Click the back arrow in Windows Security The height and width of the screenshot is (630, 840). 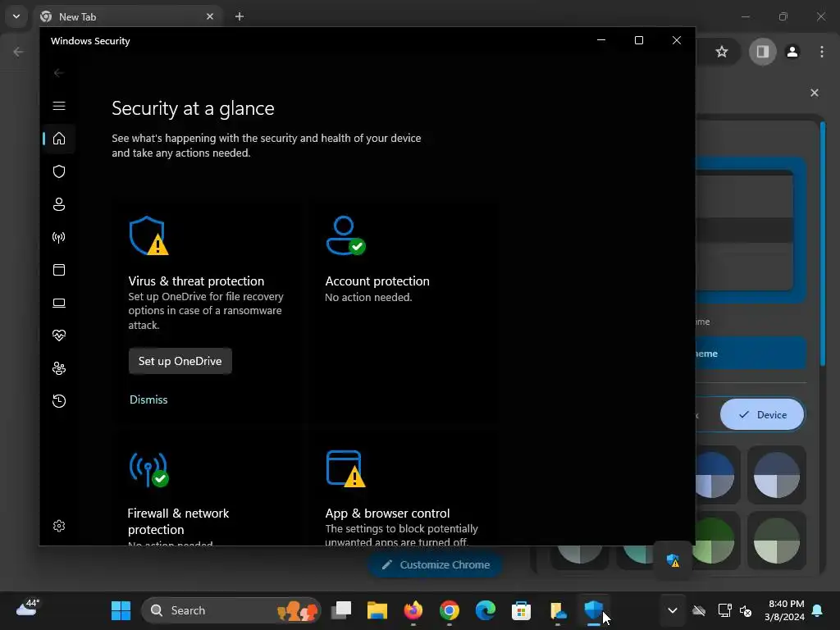pos(59,73)
